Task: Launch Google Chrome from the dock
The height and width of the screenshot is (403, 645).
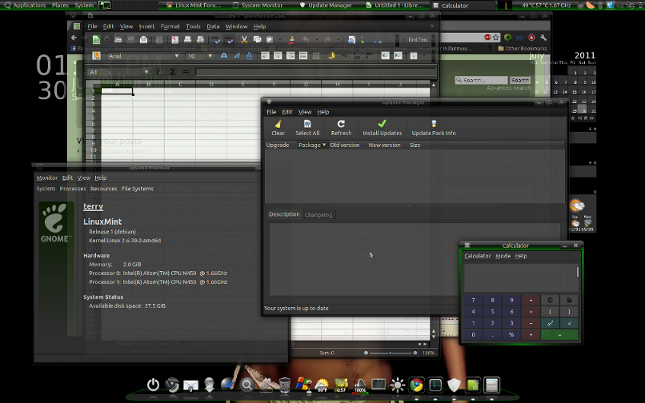Action: pos(416,385)
